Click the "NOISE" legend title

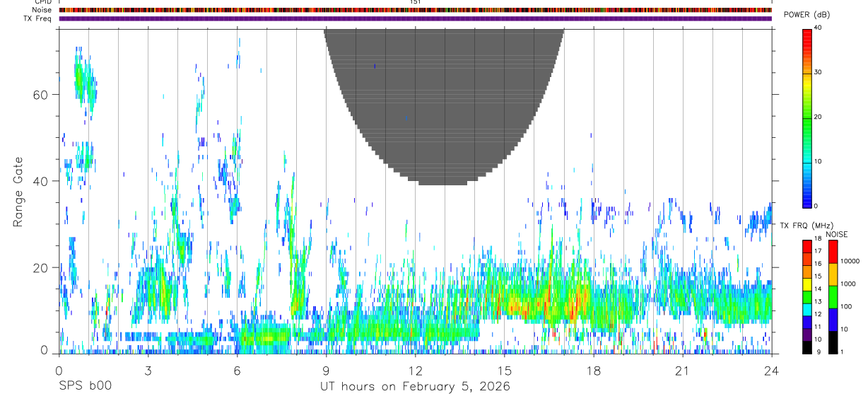click(x=836, y=234)
